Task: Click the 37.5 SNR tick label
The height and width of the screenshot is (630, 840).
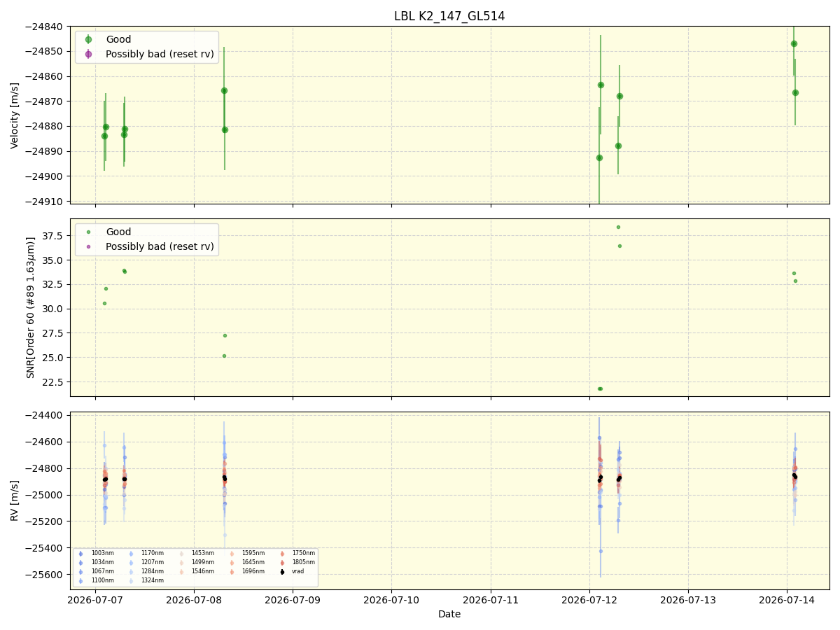Action: (x=53, y=235)
